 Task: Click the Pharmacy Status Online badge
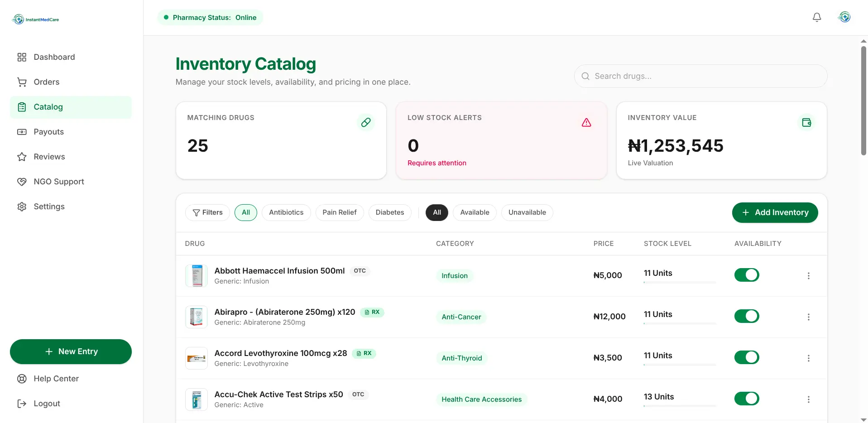(210, 17)
